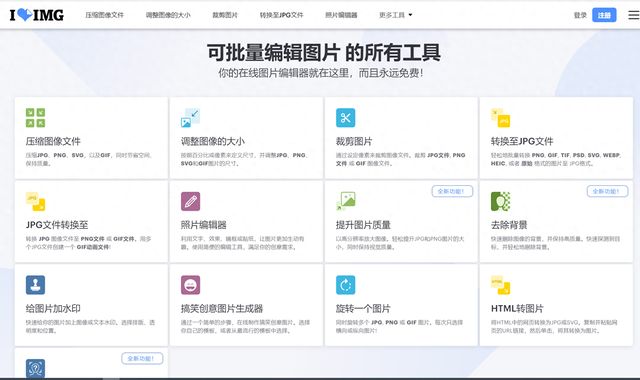The image size is (640, 380).
Task: Open the 调整图像的大小 card title
Action: 213,142
